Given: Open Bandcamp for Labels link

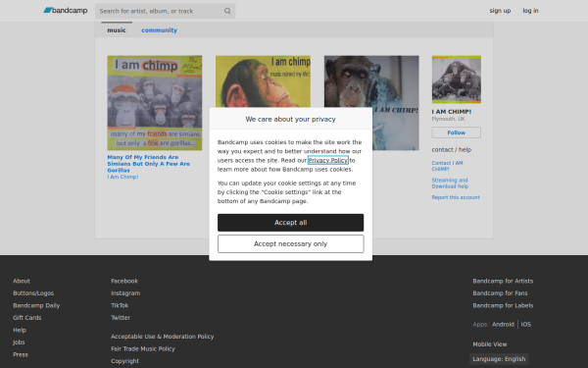Looking at the screenshot, I should [503, 305].
